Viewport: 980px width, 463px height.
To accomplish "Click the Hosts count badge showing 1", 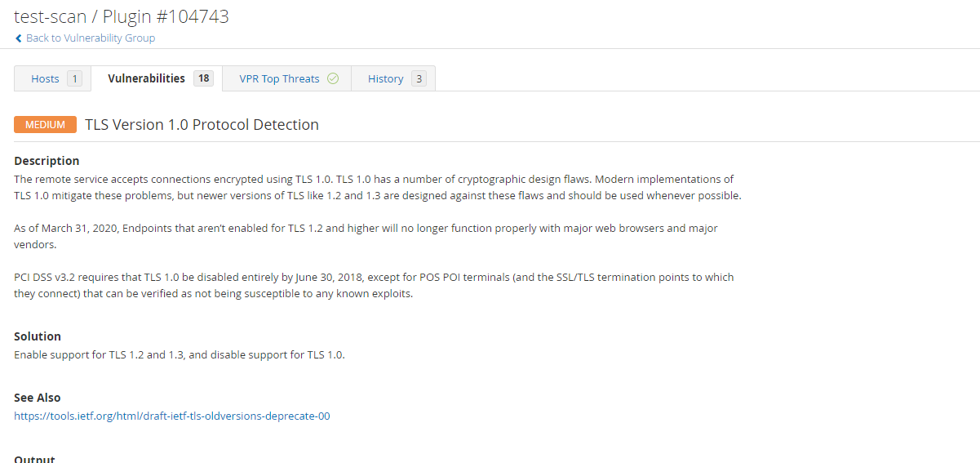I will coord(74,78).
